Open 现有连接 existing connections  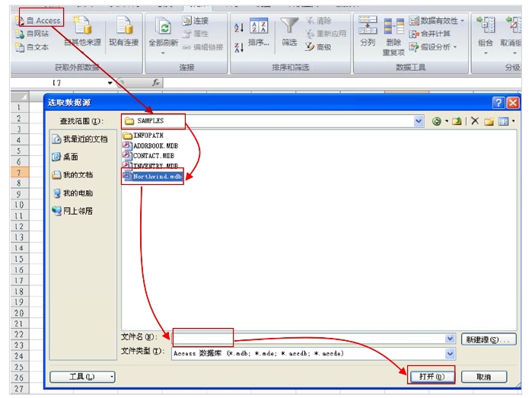(124, 31)
